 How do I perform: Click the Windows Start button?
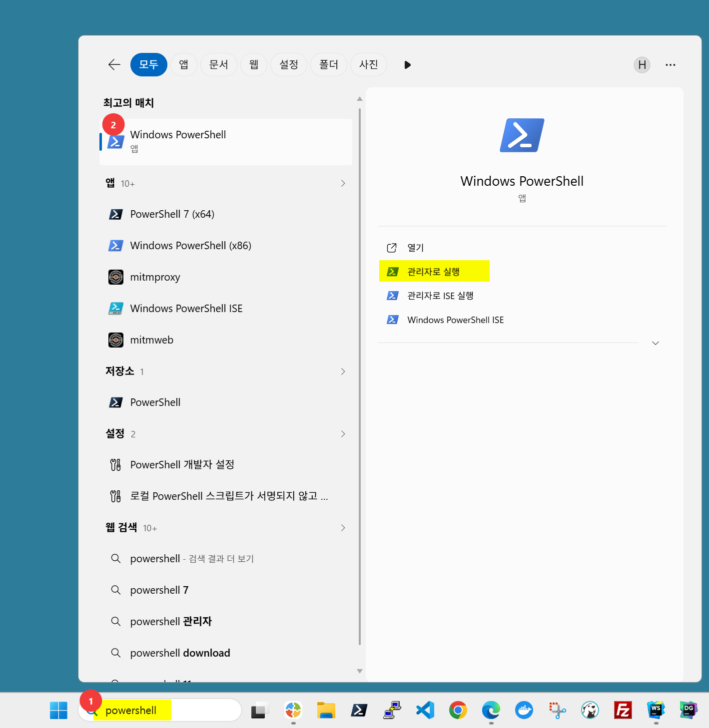(58, 710)
